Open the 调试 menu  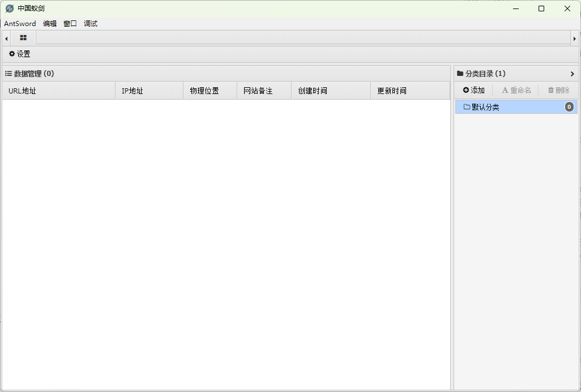(91, 24)
